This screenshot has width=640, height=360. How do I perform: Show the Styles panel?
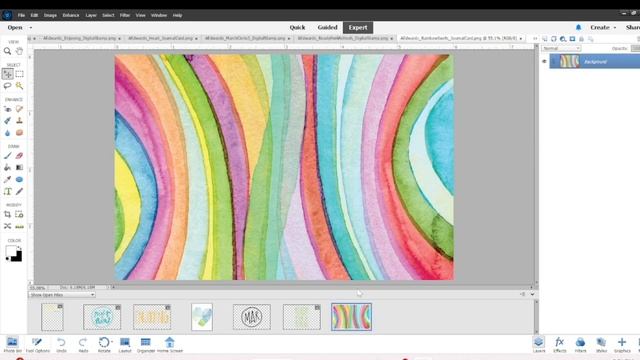601,344
